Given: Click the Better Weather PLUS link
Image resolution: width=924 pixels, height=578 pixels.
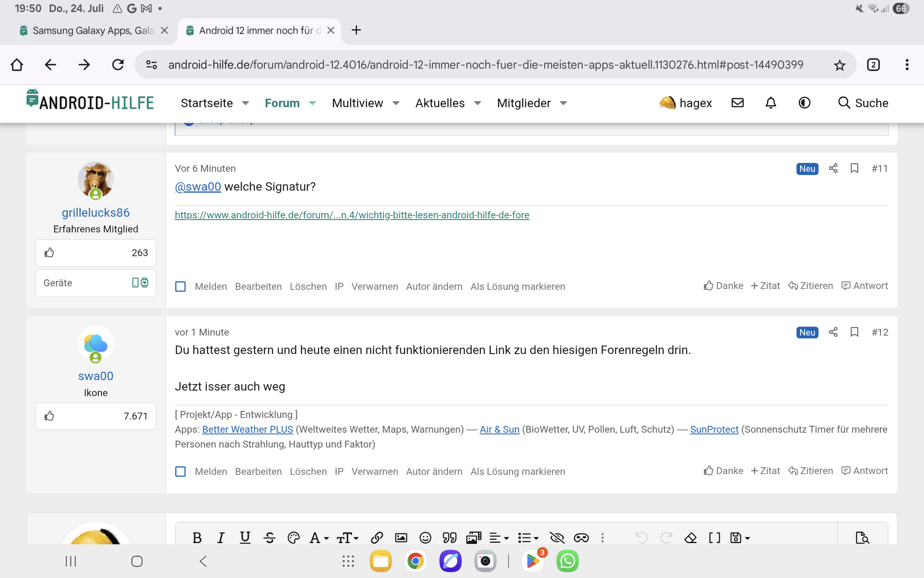Looking at the screenshot, I should (247, 429).
